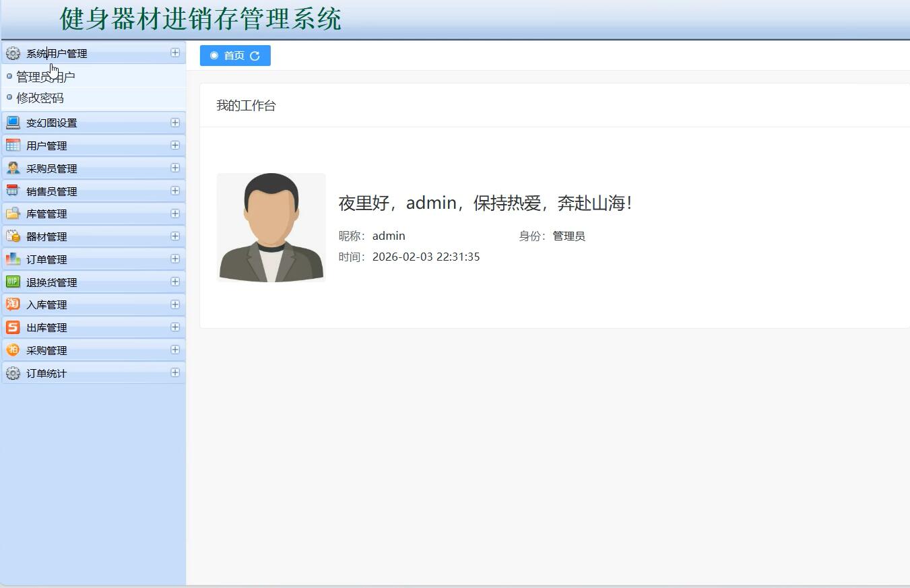Expand 订单管理 using its plus box
Image resolution: width=910 pixels, height=588 pixels.
(x=175, y=259)
